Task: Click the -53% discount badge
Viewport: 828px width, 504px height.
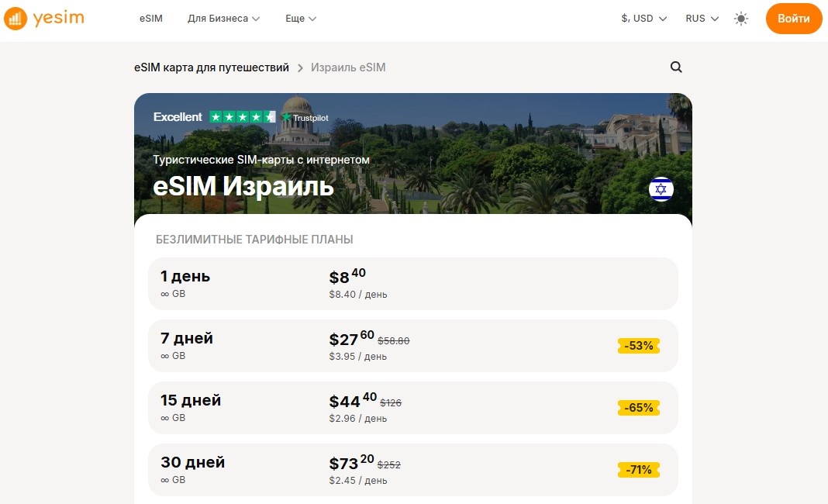Action: (638, 346)
